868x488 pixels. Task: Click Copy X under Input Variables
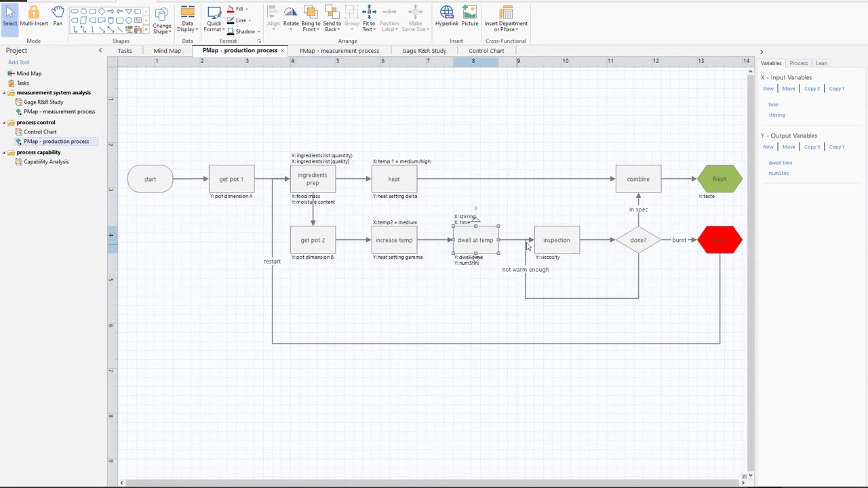812,89
